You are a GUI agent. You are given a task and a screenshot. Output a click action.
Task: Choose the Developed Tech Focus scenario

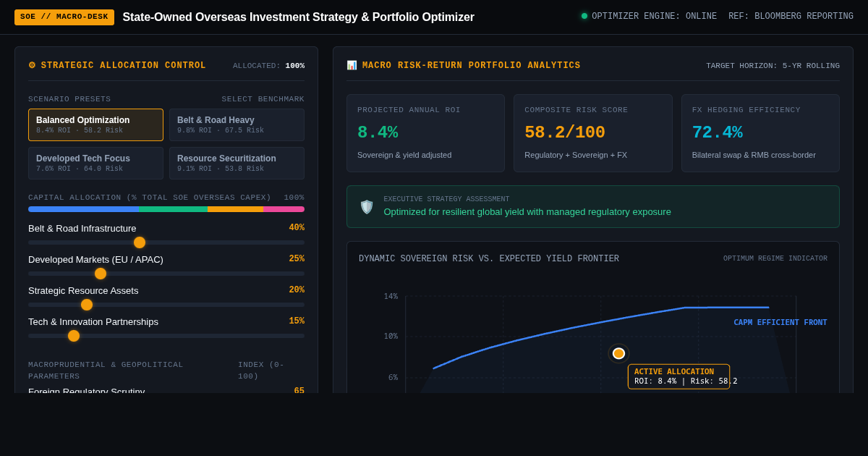(x=95, y=163)
